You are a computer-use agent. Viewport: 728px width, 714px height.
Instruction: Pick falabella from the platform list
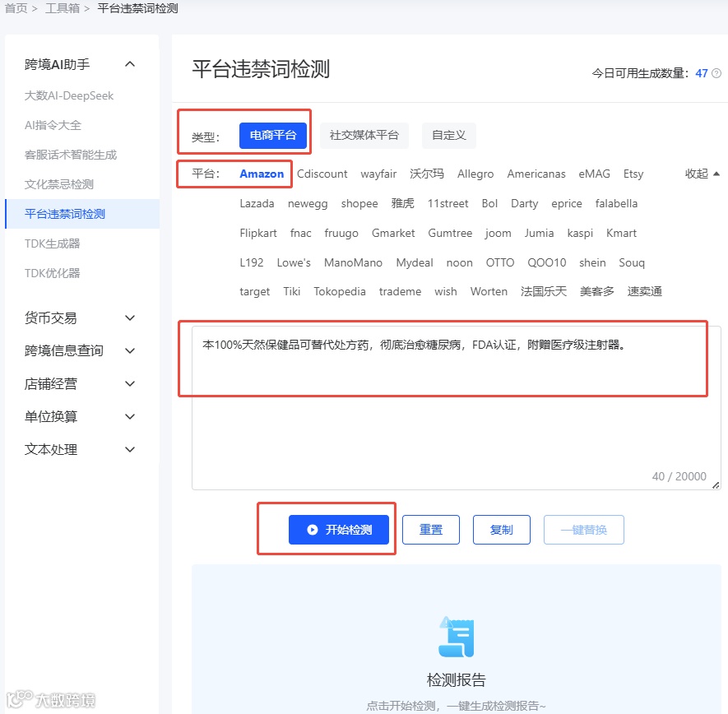(x=616, y=204)
